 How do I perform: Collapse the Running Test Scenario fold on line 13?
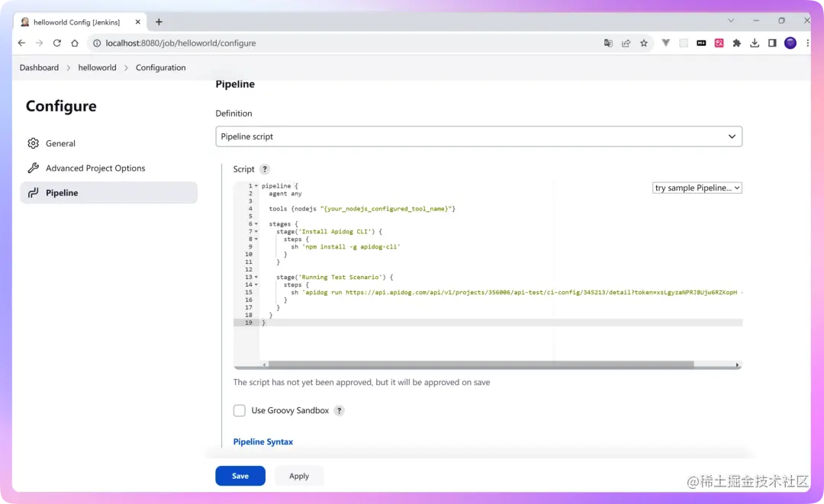[x=256, y=278]
